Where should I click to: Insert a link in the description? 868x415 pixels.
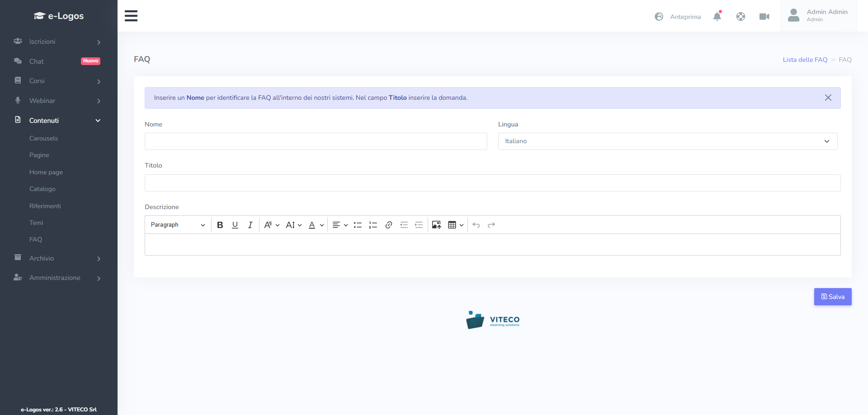tap(388, 225)
